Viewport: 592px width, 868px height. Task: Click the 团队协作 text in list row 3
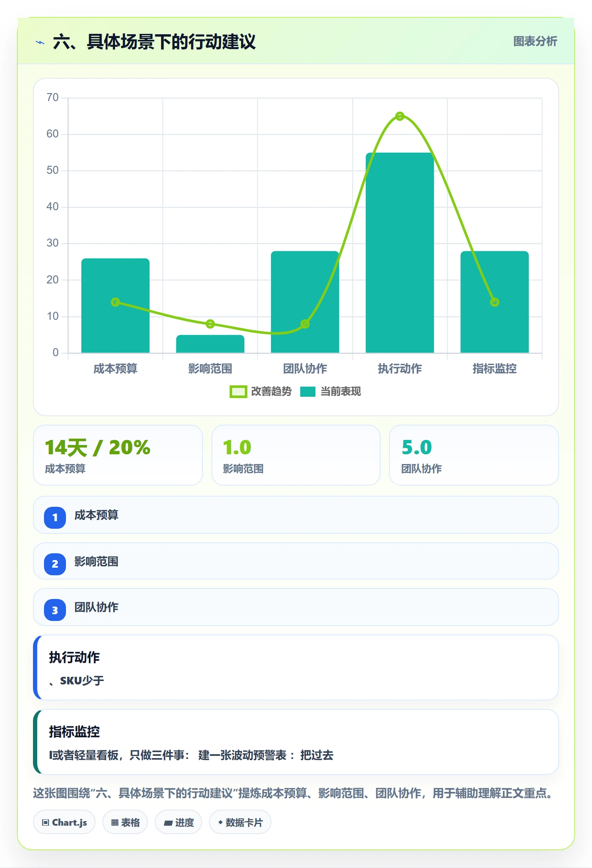pos(96,607)
